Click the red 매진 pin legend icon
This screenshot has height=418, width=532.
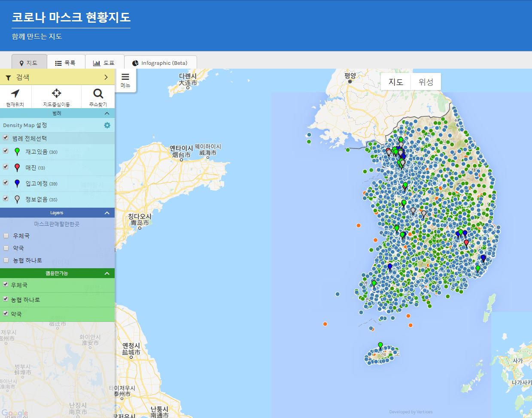[x=17, y=168]
